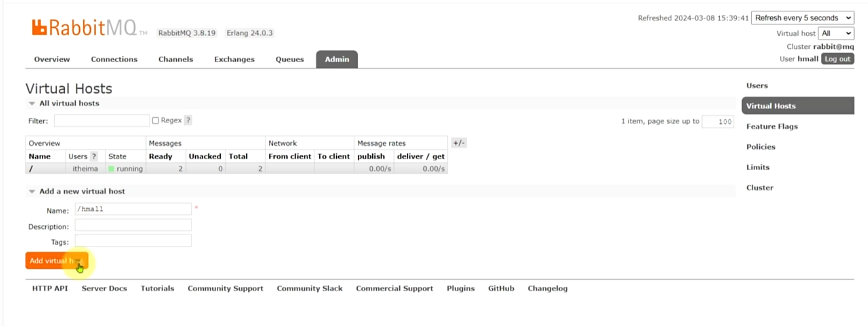Viewport: 868px width, 326px height.
Task: Click the Regex help question mark
Action: pyautogui.click(x=188, y=120)
